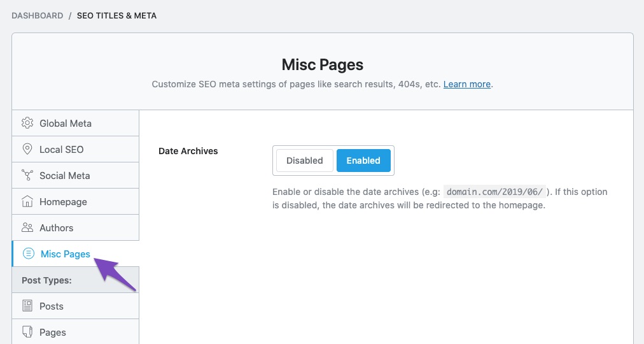The width and height of the screenshot is (644, 344).
Task: Click the people icon beside Authors
Action: pyautogui.click(x=27, y=227)
